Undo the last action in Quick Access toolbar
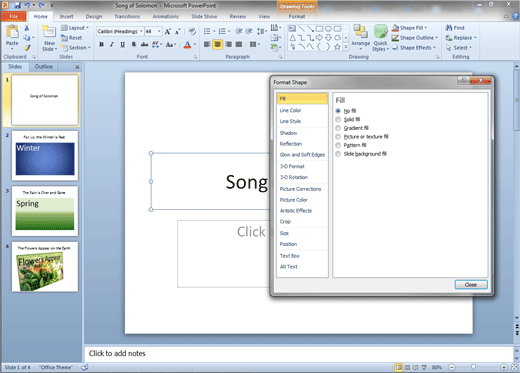 pos(27,5)
